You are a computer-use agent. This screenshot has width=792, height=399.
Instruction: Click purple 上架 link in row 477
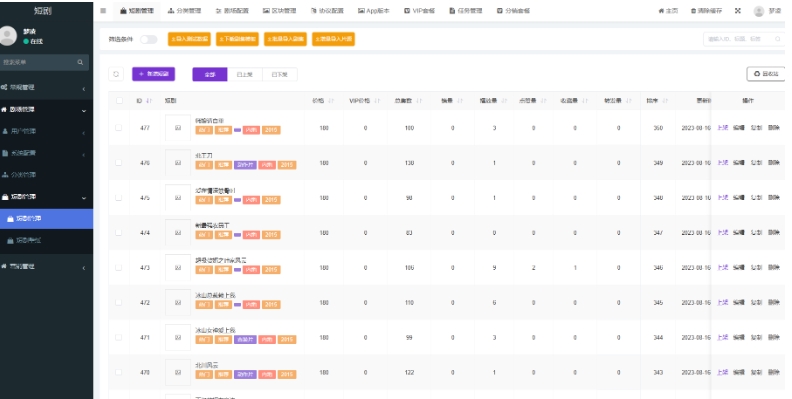(723, 128)
